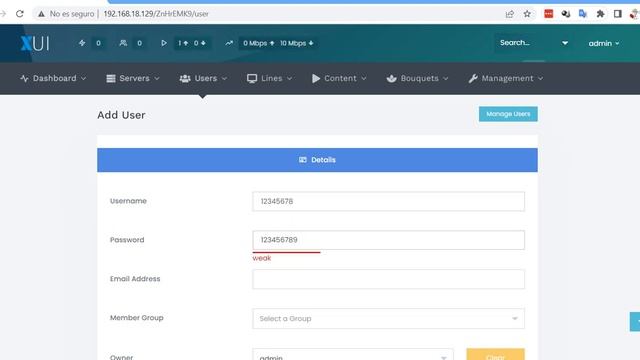Click the Manage Users button

coord(508,114)
